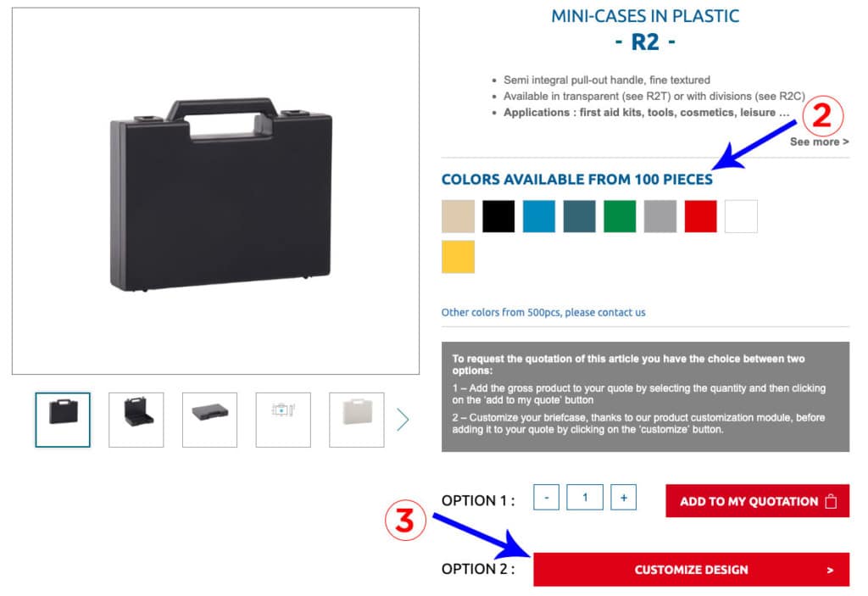Click Add To My Quotation button
The image size is (868, 596).
point(757,501)
